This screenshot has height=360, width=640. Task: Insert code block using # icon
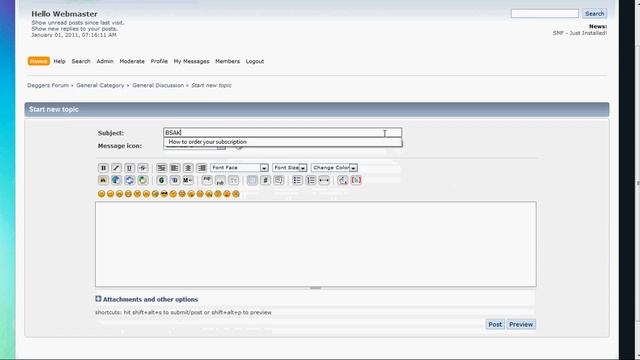click(265, 180)
